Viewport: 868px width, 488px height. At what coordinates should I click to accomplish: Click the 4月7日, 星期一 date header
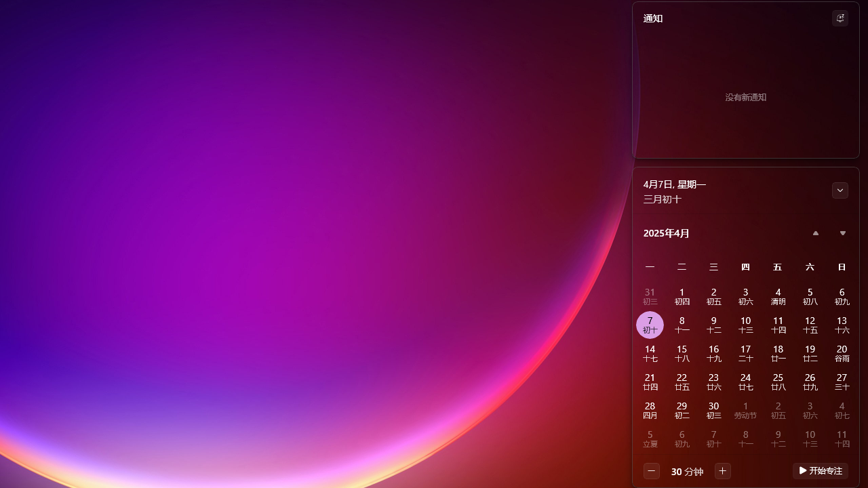[x=674, y=184]
